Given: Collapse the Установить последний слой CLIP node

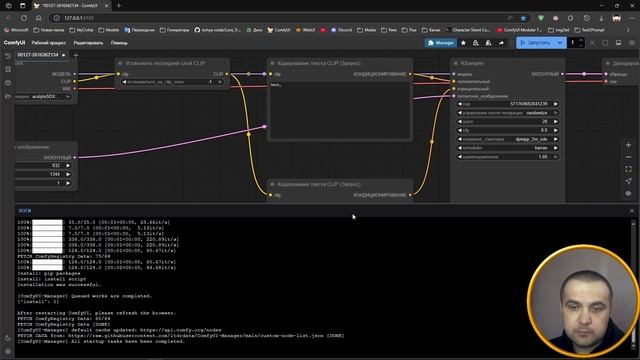Looking at the screenshot, I should [120, 63].
